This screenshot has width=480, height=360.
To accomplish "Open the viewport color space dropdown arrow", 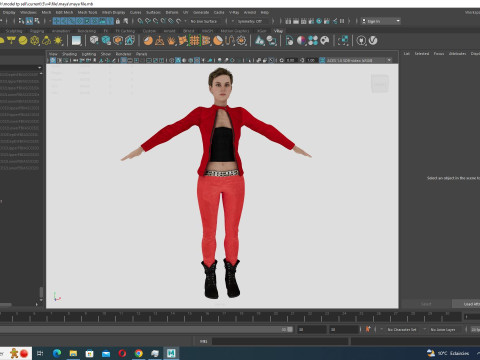I will (389, 60).
